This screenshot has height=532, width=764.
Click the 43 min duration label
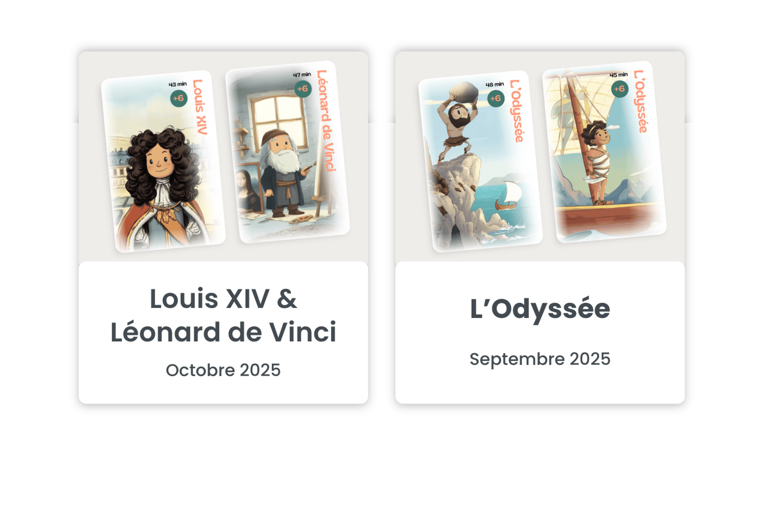click(177, 84)
